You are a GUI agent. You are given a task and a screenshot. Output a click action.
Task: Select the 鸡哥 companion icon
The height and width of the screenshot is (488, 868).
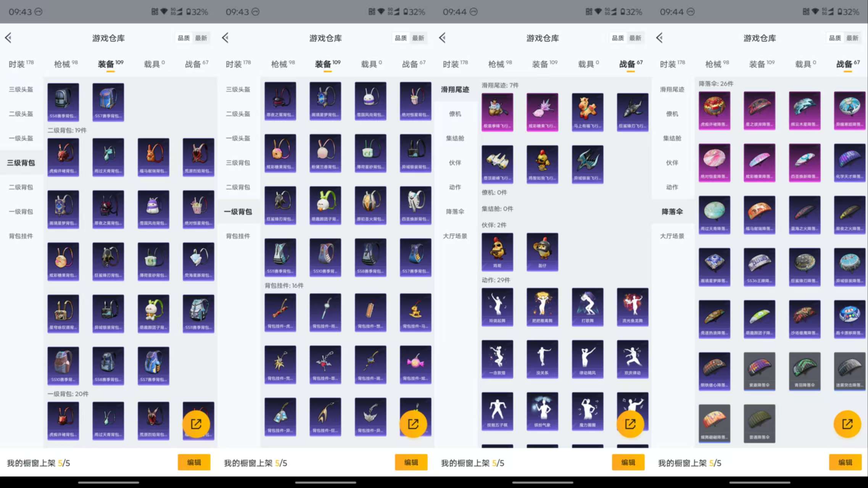497,252
